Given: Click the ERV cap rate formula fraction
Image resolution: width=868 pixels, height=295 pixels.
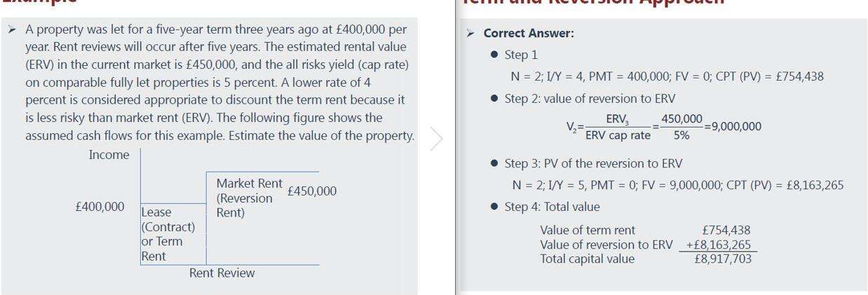Looking at the screenshot, I should (x=618, y=127).
